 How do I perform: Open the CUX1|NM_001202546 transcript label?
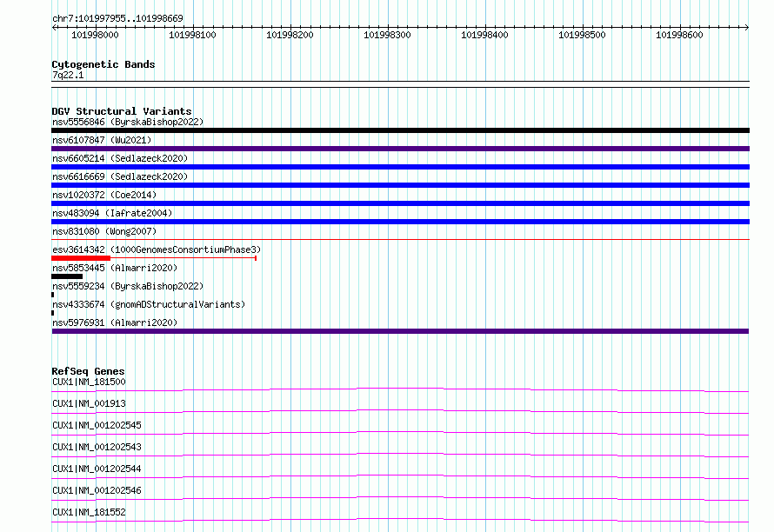[97, 490]
